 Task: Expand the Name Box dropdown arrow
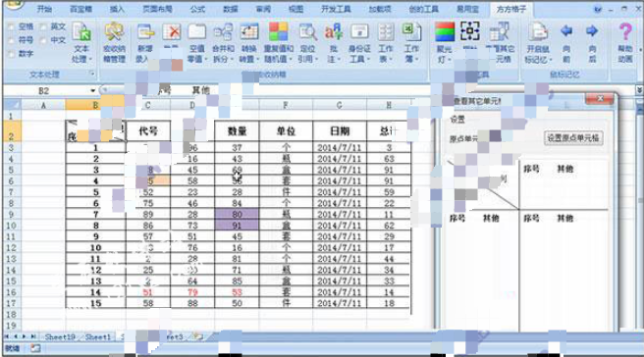click(x=93, y=90)
